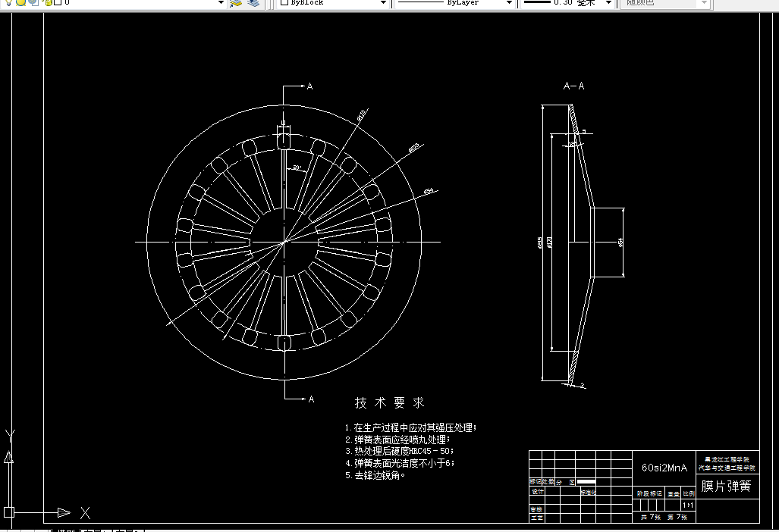This screenshot has height=532, width=779.
Task: Select requirement line 3 HRC45-50 text
Action: pos(400,451)
